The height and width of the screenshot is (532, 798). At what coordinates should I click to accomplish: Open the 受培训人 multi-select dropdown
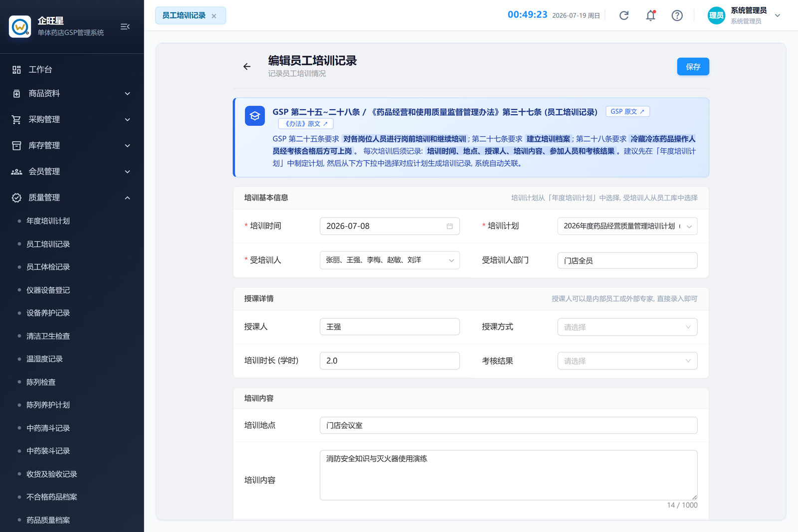[x=390, y=260]
